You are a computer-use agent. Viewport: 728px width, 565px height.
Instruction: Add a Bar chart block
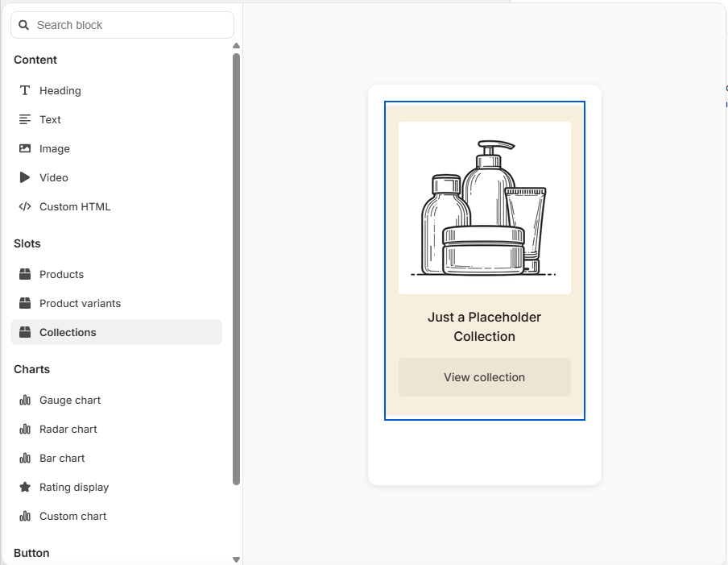tap(61, 458)
